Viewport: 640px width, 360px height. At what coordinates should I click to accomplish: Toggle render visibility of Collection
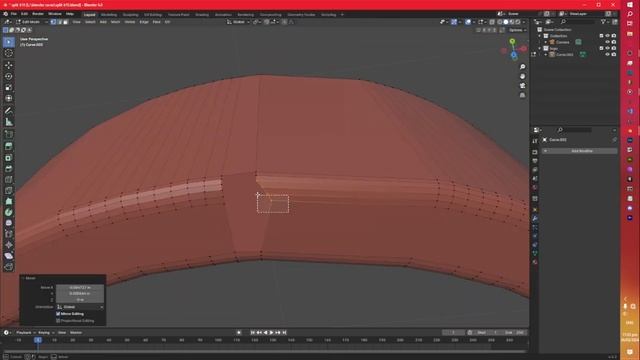[614, 36]
